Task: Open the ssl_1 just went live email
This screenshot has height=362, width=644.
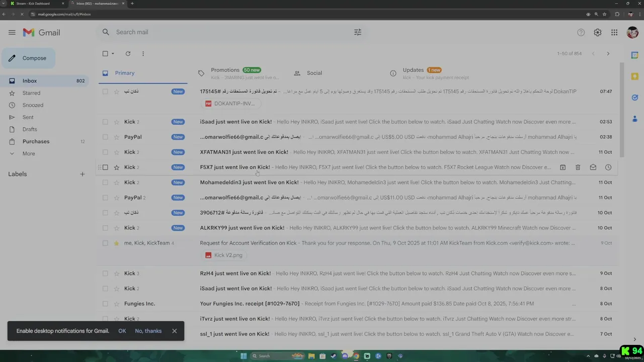Action: click(357, 334)
